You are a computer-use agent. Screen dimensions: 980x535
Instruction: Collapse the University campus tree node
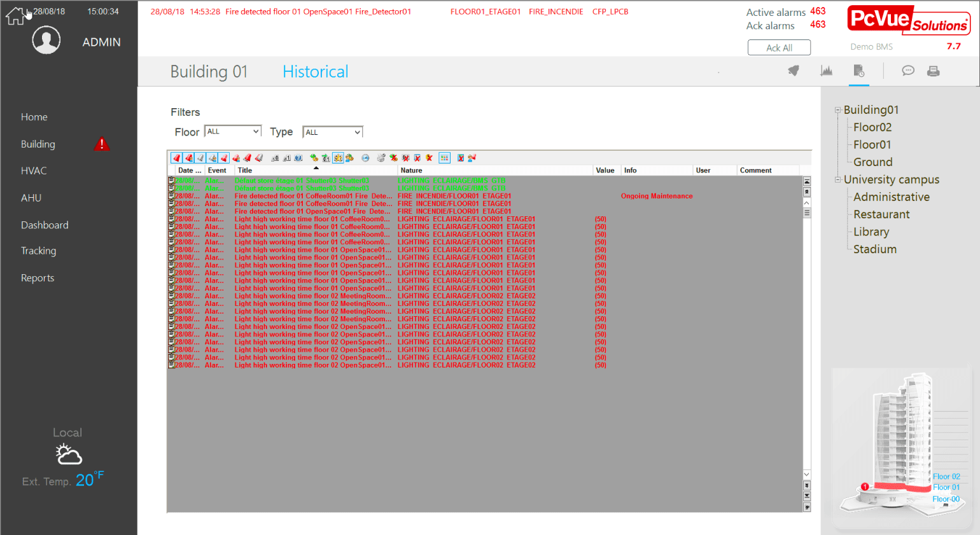[x=838, y=180]
